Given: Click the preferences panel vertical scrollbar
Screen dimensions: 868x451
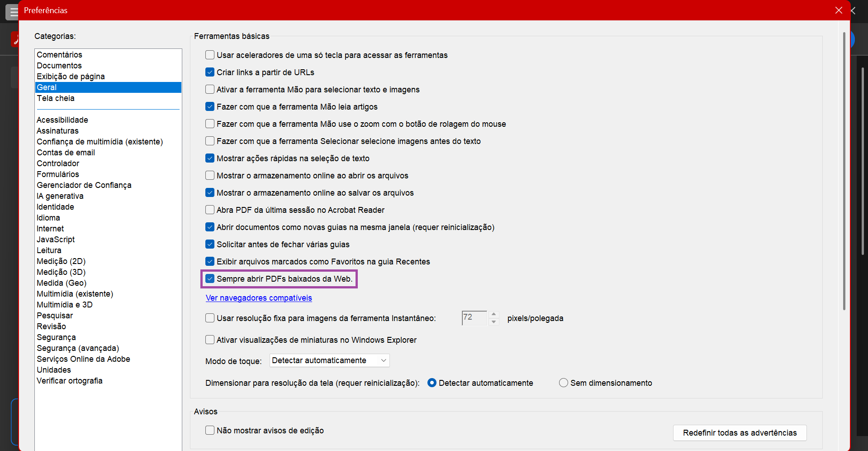Looking at the screenshot, I should [844, 171].
